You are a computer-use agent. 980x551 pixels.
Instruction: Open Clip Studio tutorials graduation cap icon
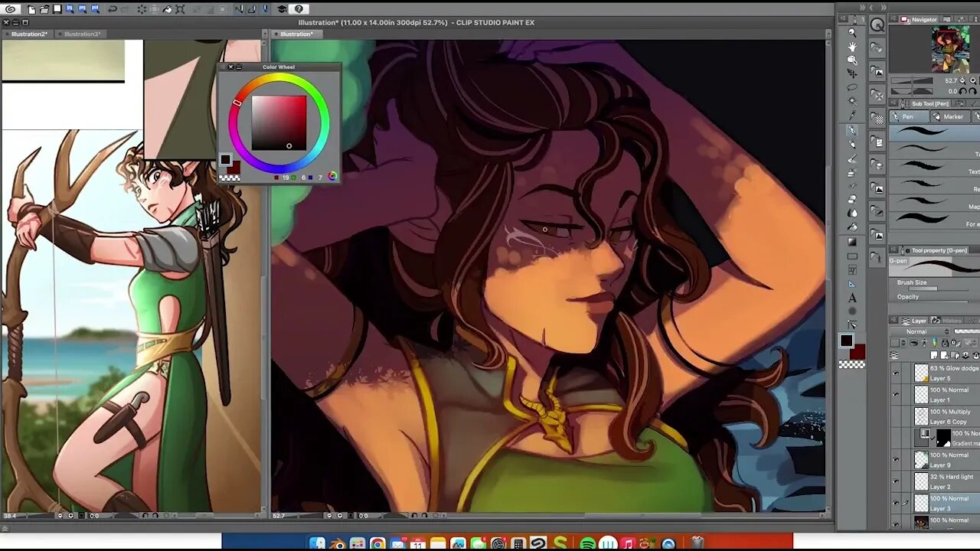tap(282, 9)
